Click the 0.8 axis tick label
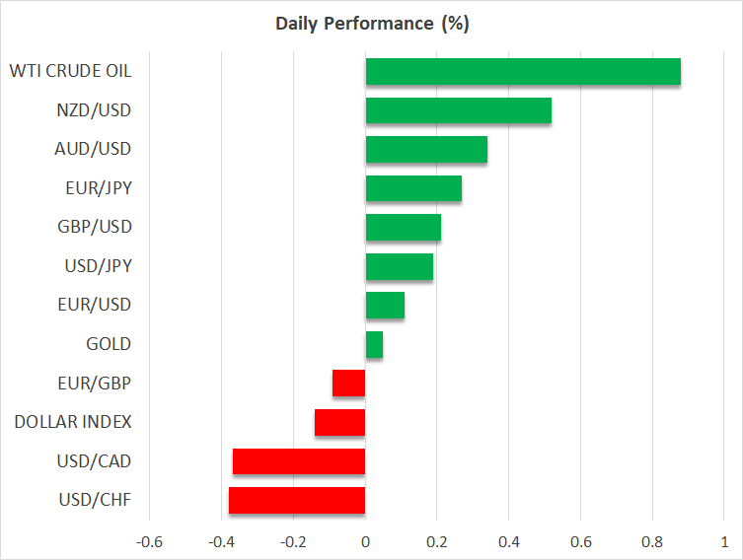 pyautogui.click(x=652, y=541)
